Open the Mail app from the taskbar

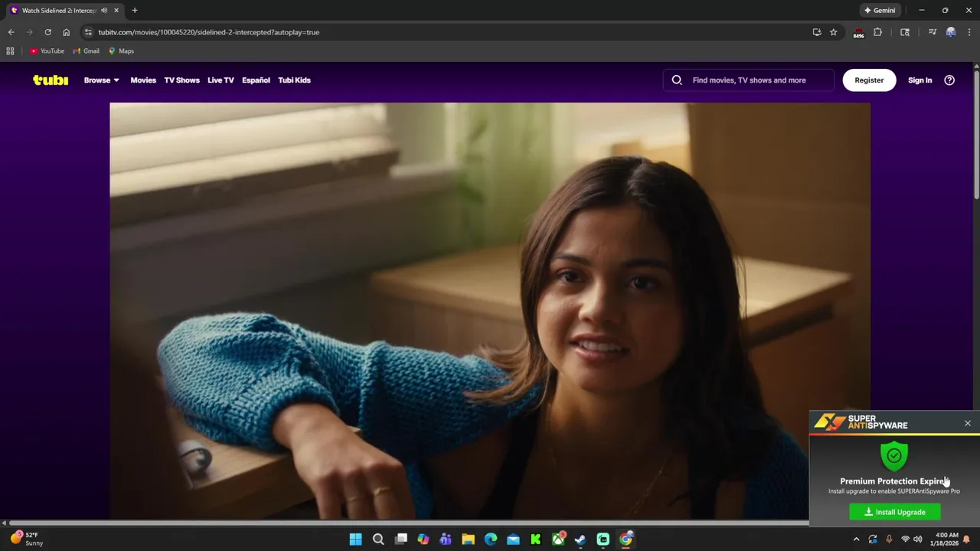point(513,540)
